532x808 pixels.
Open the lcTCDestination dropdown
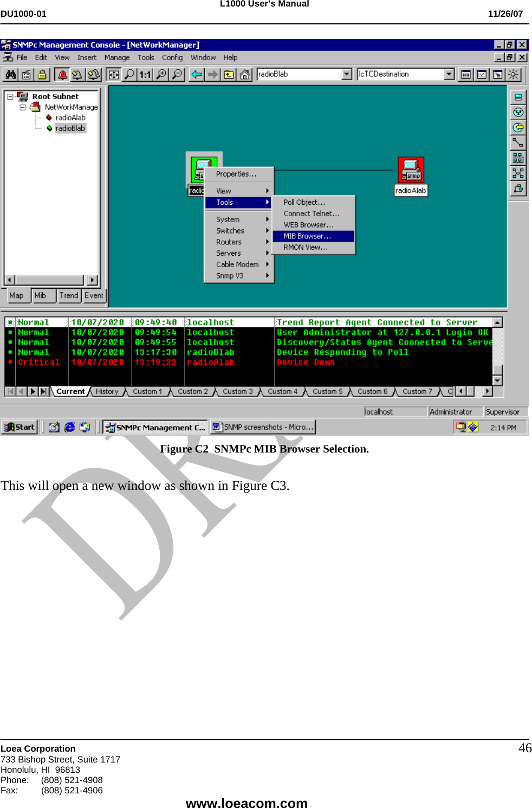(450, 74)
